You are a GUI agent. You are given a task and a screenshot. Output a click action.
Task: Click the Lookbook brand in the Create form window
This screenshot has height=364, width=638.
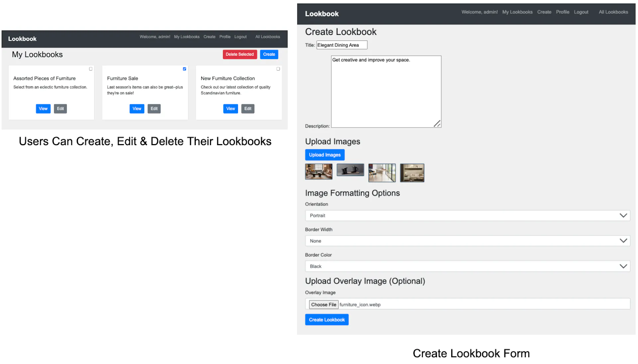tap(322, 14)
